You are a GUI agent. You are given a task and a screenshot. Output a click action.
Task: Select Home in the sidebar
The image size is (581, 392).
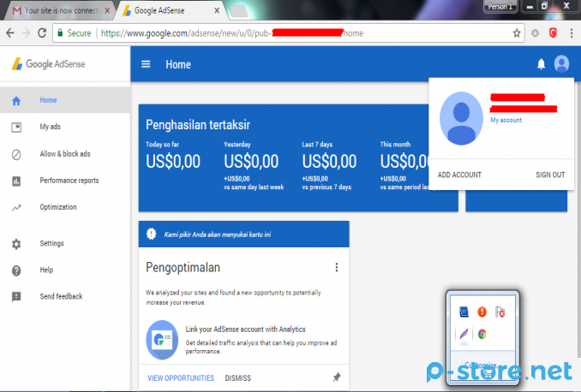pyautogui.click(x=48, y=100)
